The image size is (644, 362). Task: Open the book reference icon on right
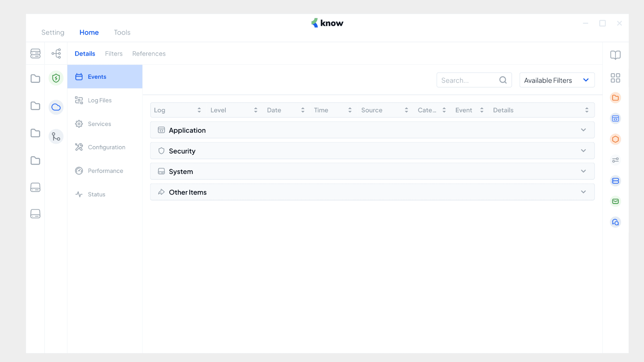[x=615, y=55]
